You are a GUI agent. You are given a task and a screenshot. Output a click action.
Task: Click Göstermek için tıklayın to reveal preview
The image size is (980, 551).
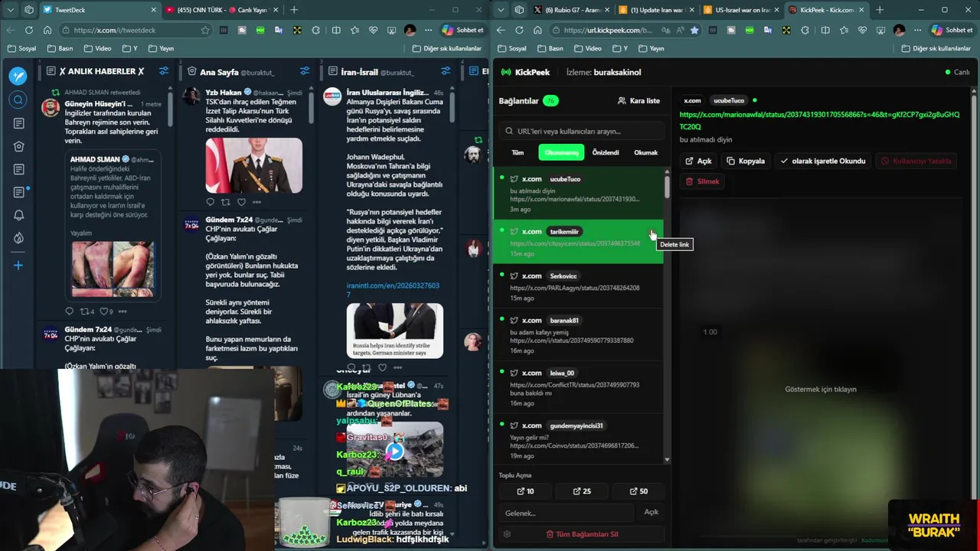821,389
